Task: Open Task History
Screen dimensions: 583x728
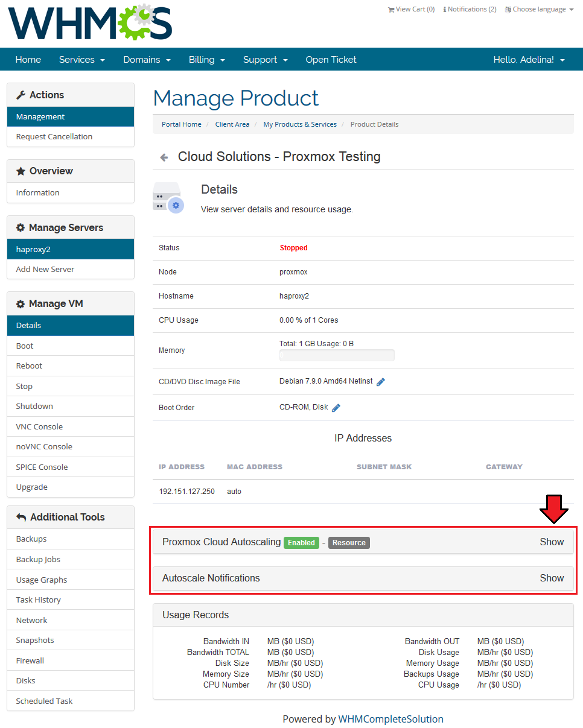Action: pos(71,600)
